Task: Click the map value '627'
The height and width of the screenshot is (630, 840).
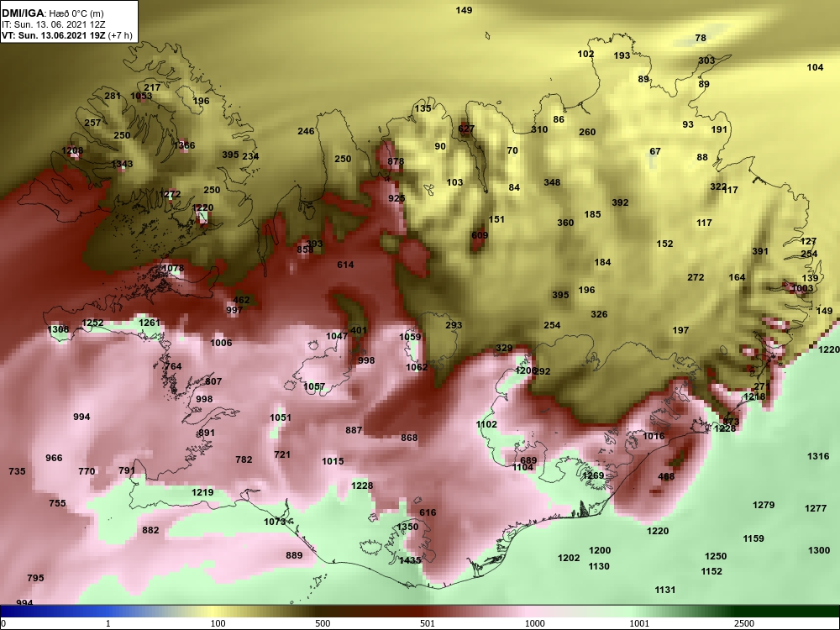Action: pos(466,129)
